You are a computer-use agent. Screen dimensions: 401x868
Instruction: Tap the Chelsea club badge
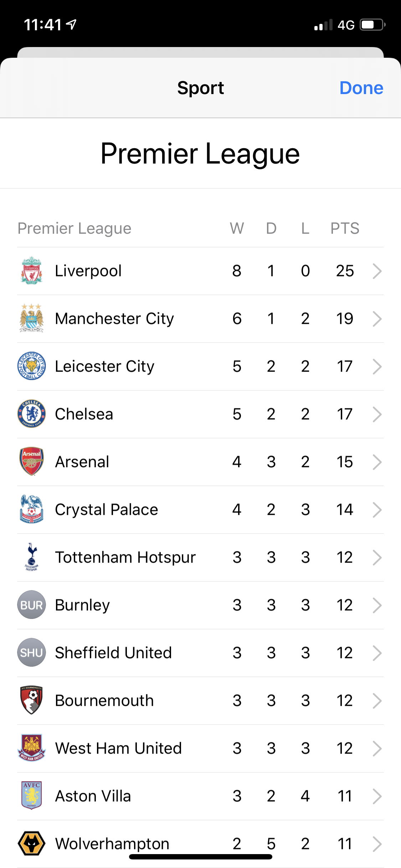pyautogui.click(x=32, y=414)
